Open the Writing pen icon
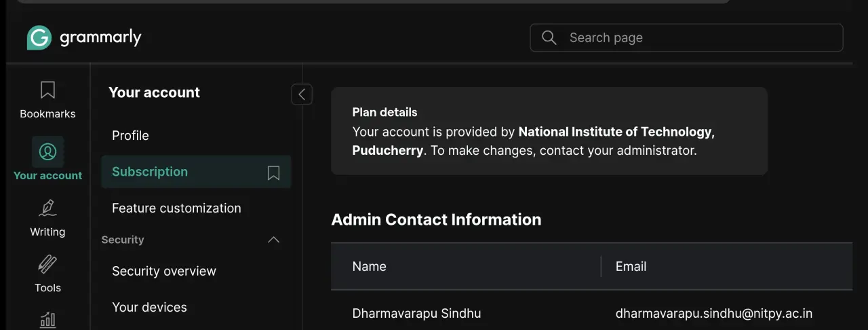The width and height of the screenshot is (868, 330). 47,208
